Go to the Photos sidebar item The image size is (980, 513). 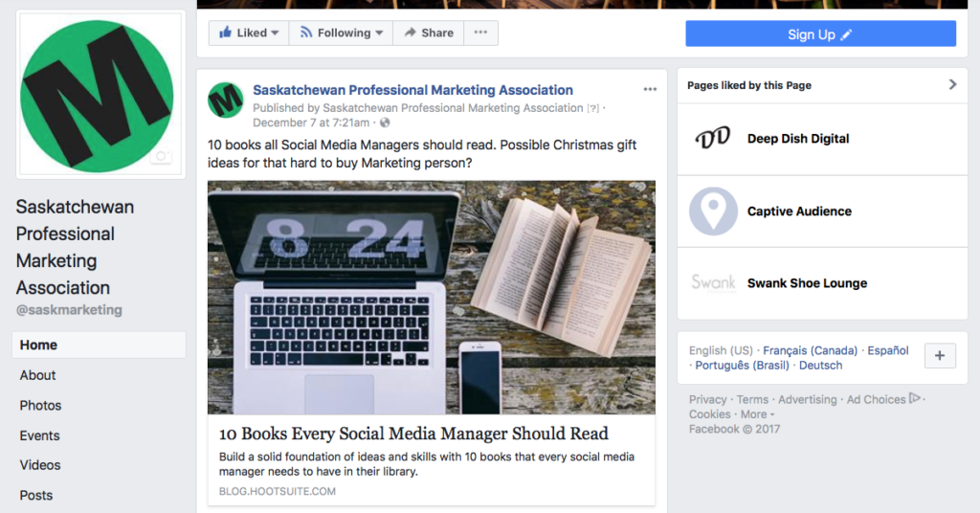tap(40, 406)
